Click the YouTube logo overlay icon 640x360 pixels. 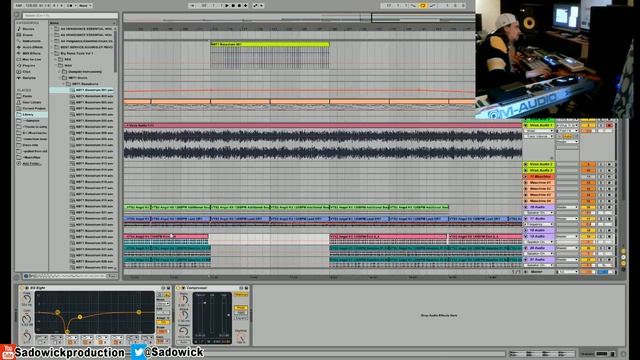tap(7, 352)
